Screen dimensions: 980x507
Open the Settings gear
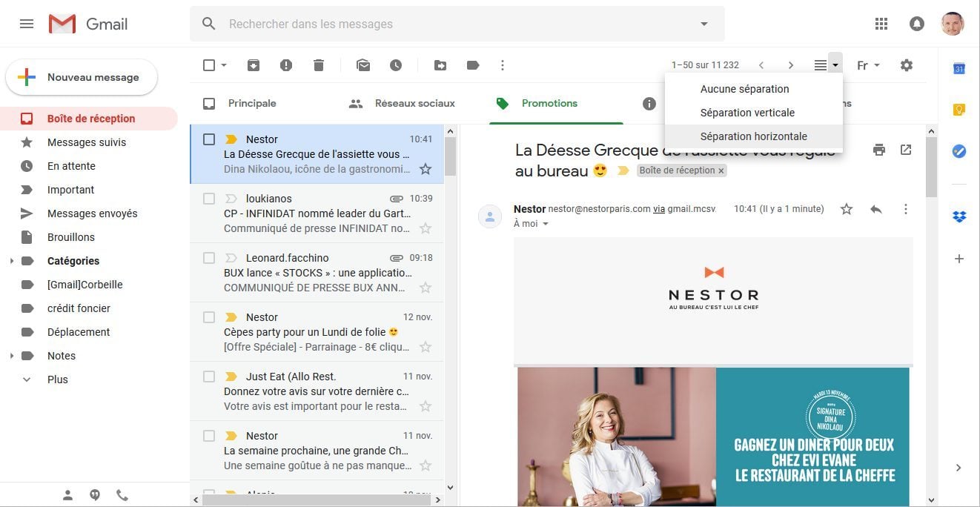click(x=907, y=65)
